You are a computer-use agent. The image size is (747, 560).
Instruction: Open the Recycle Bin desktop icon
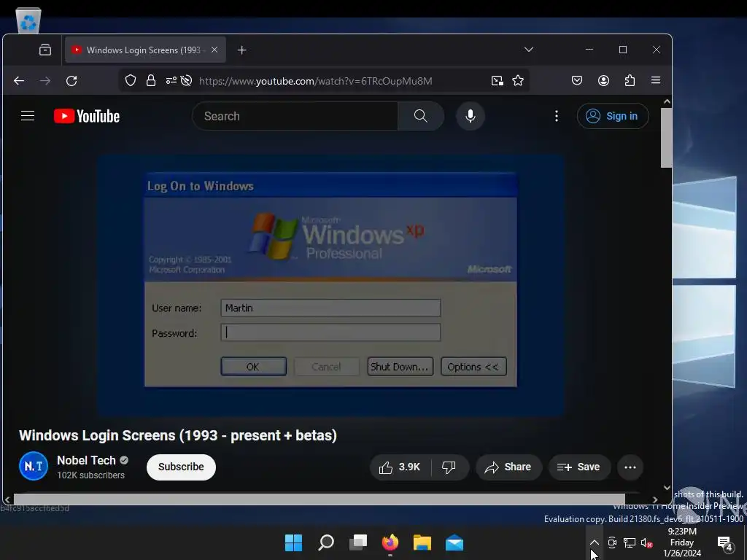28,20
